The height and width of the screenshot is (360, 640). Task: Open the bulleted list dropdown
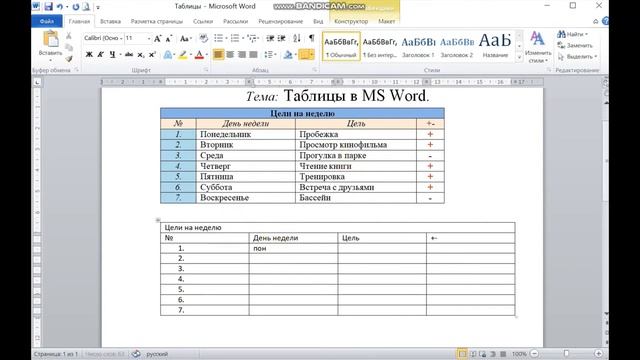[227, 38]
